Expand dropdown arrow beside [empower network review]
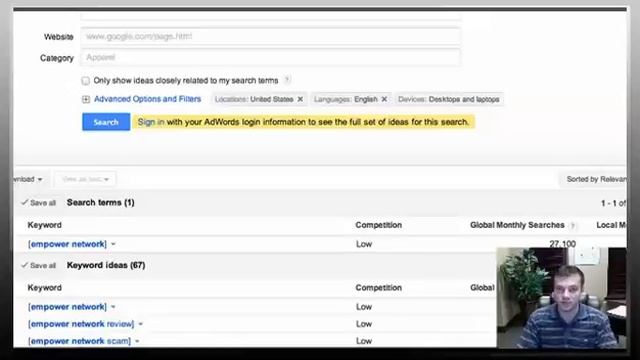The width and height of the screenshot is (640, 360). 140,324
